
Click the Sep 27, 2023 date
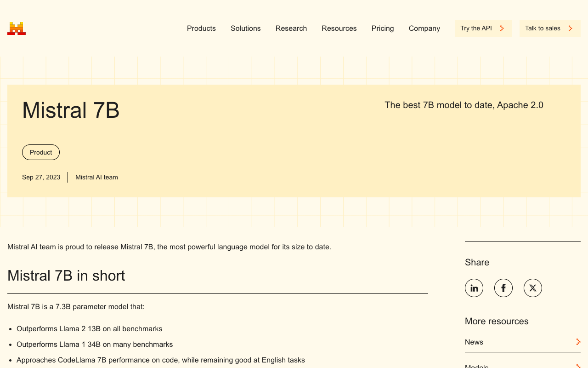[x=41, y=177]
